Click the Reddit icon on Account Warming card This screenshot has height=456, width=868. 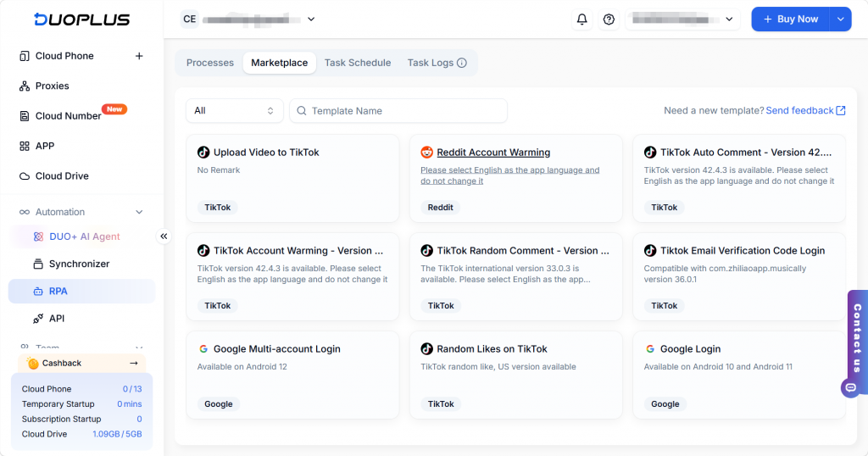pyautogui.click(x=427, y=153)
